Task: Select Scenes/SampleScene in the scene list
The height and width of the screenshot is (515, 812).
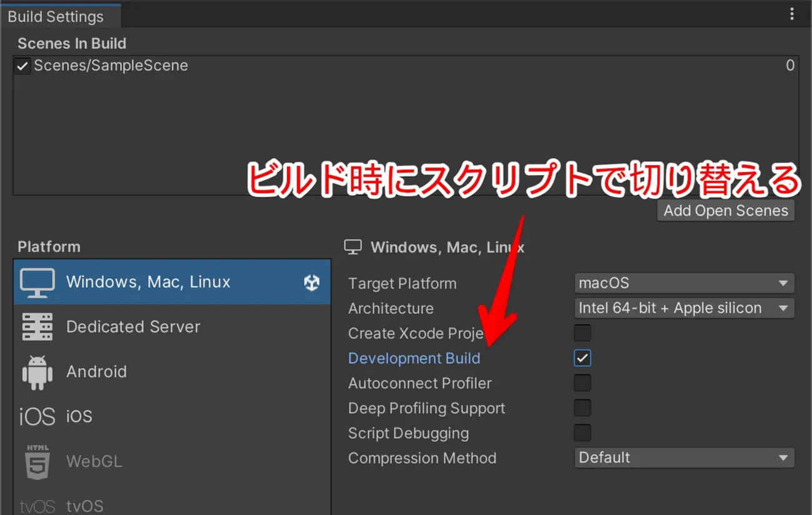Action: click(406, 66)
